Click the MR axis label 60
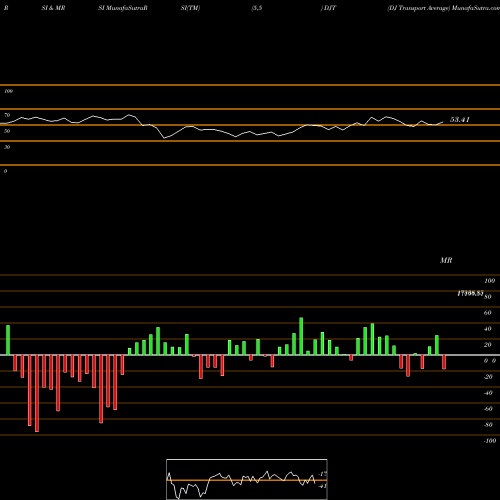Screen dimensions: 500x500 coord(487,313)
